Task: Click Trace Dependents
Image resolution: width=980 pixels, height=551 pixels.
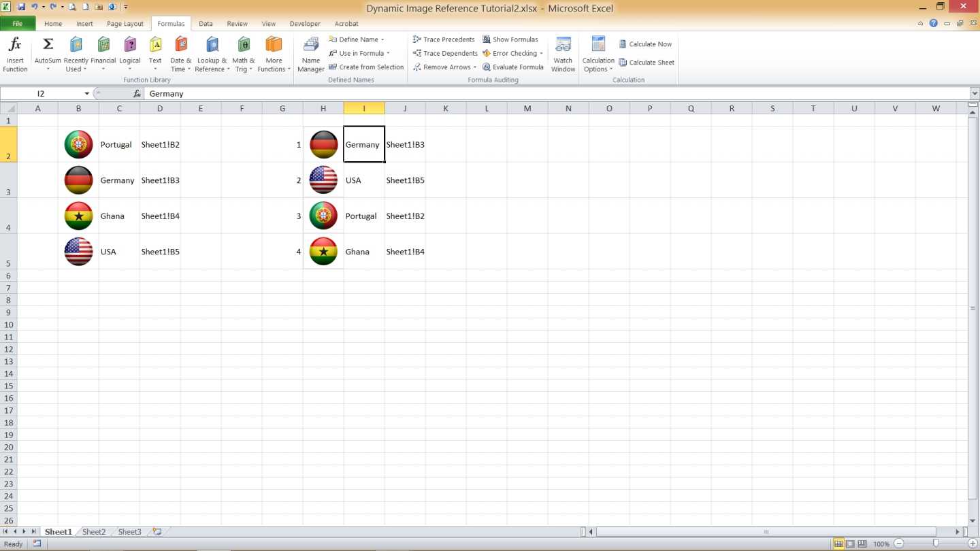Action: [x=445, y=53]
